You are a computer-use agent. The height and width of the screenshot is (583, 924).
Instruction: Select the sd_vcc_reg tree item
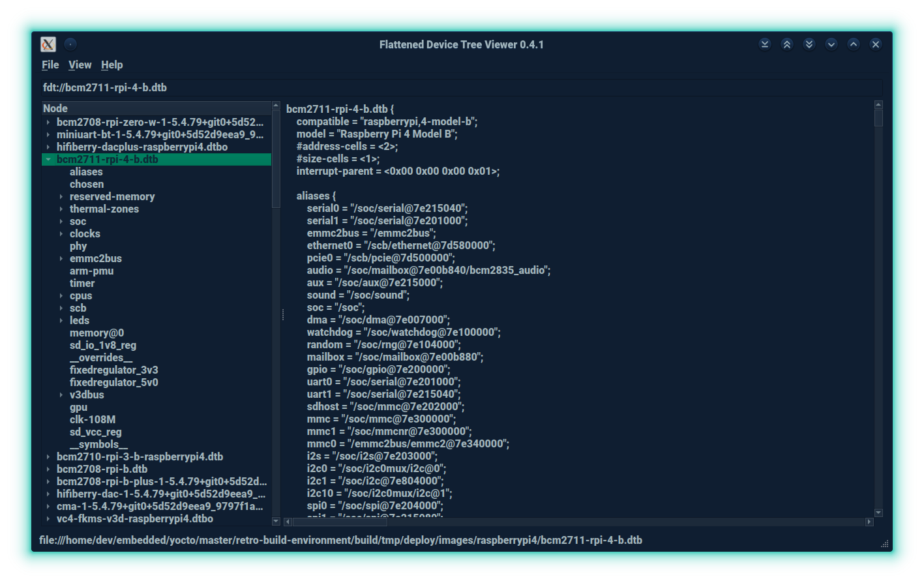click(96, 432)
